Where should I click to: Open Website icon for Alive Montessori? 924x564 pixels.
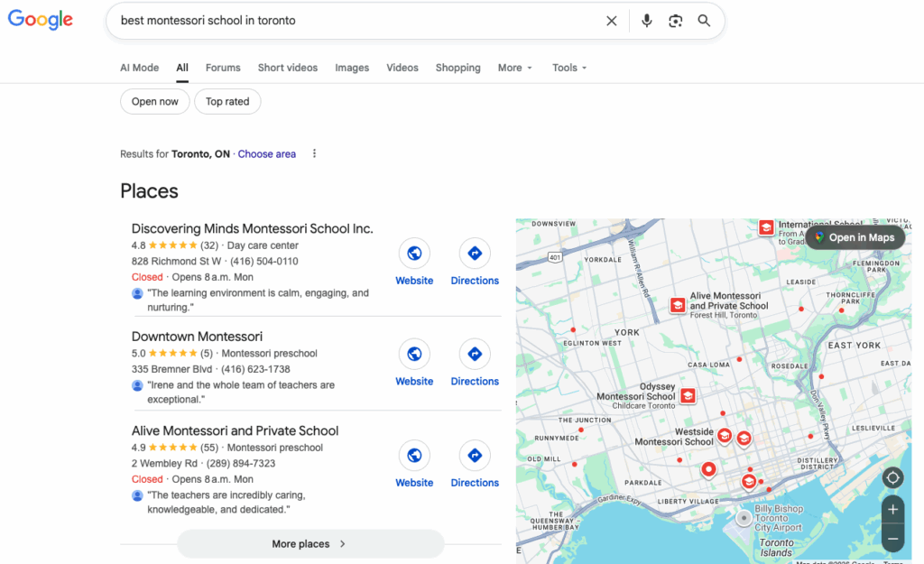[x=414, y=455]
